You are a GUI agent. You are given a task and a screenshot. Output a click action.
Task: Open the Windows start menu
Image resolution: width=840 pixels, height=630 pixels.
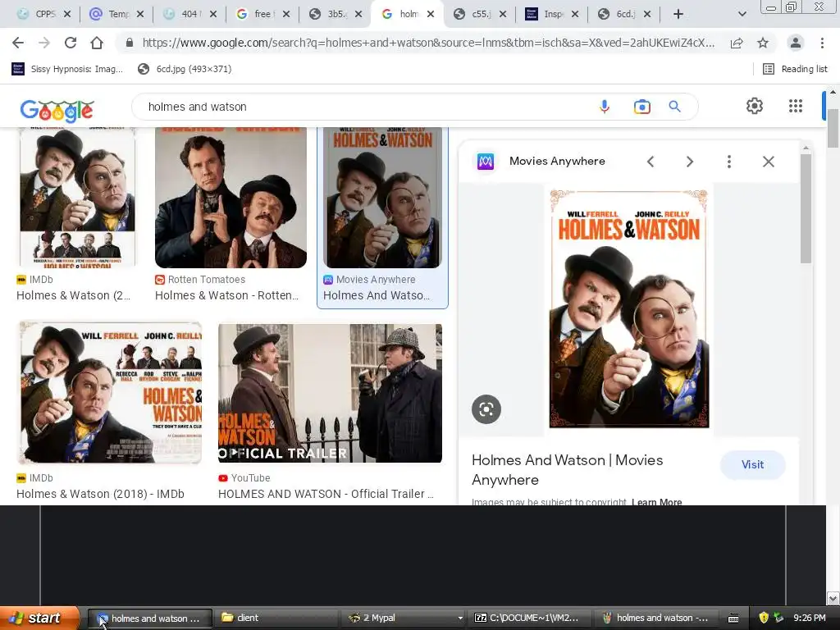[x=39, y=619]
